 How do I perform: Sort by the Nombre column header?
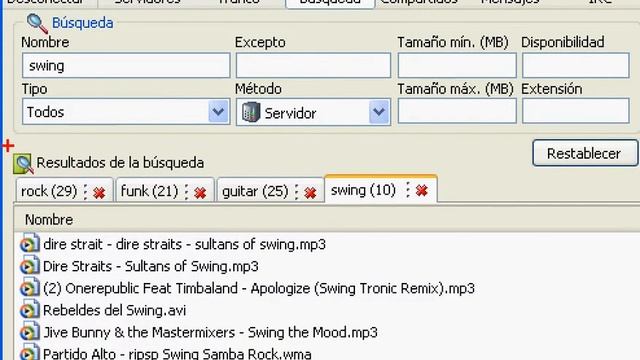49,220
